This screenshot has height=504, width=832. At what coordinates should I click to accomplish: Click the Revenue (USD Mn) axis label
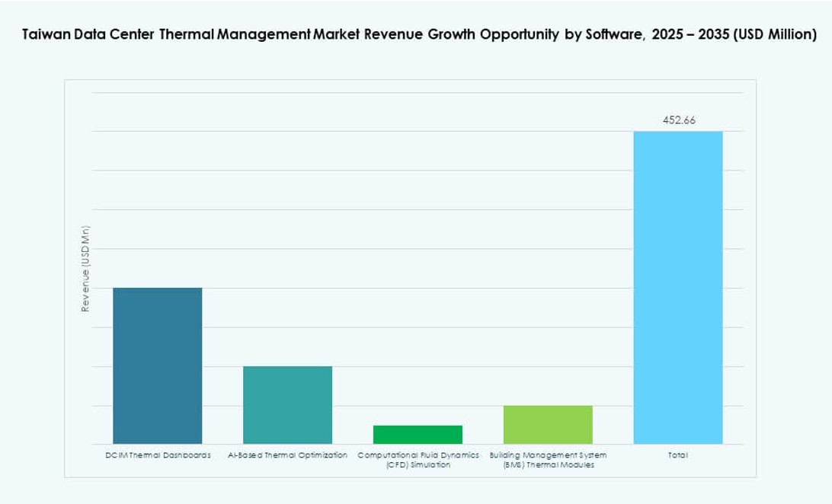(x=85, y=266)
